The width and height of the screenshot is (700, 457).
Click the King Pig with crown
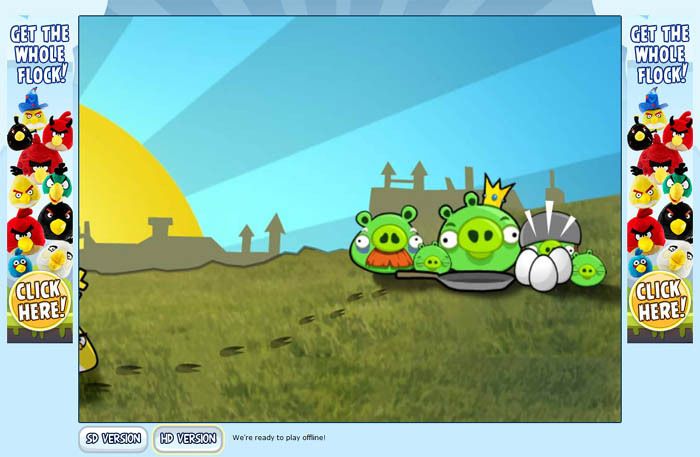pos(480,230)
